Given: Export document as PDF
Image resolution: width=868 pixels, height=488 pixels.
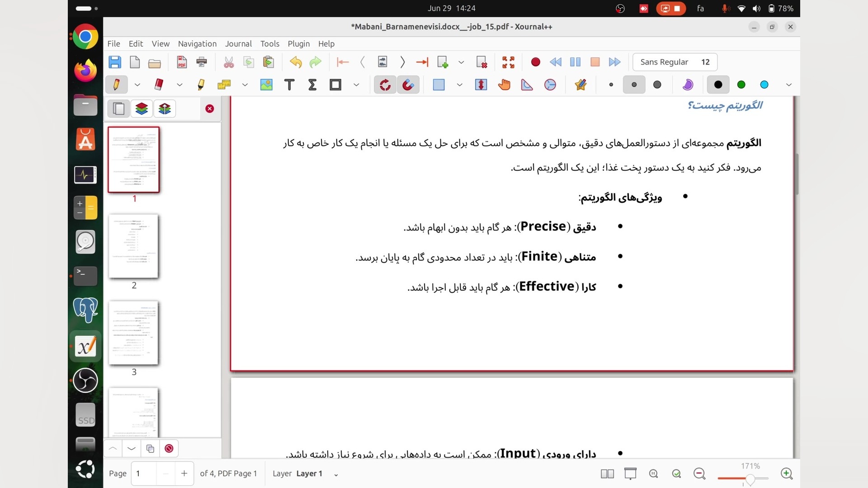Looking at the screenshot, I should click(x=182, y=62).
